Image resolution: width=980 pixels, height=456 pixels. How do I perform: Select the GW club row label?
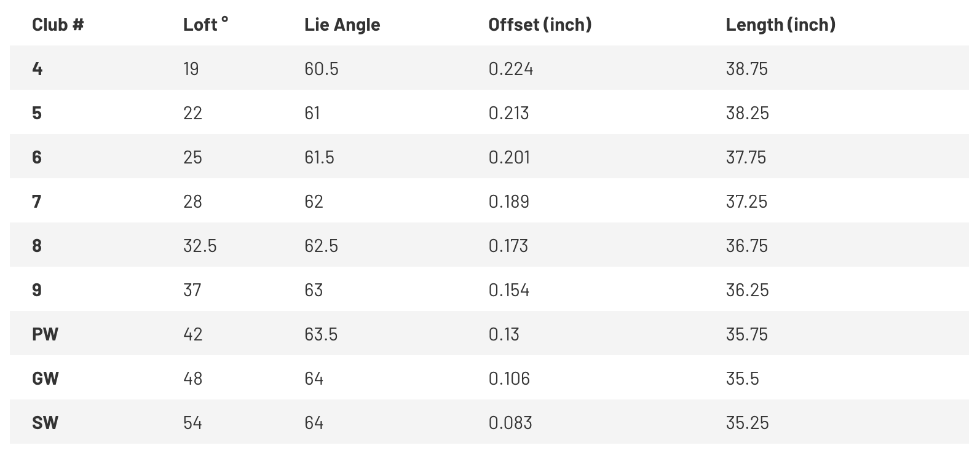tap(45, 379)
